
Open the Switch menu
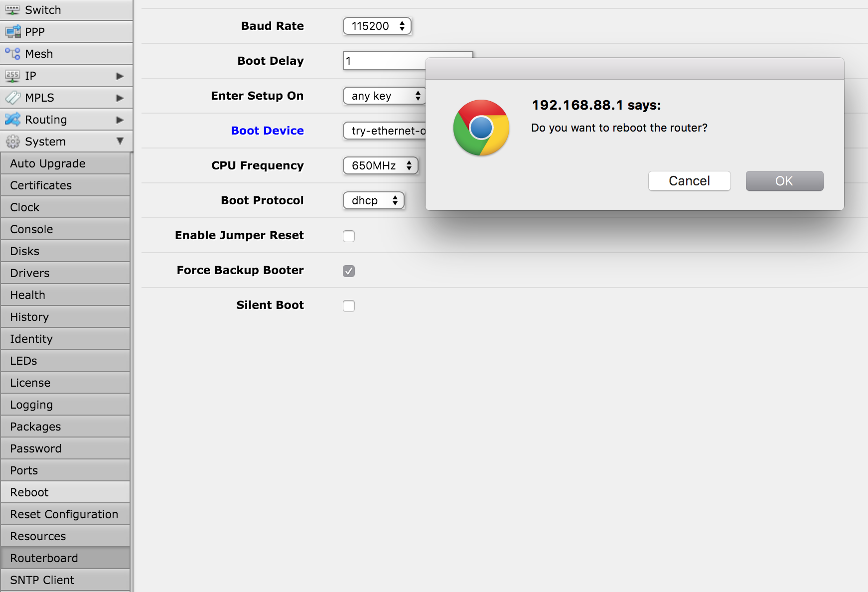click(66, 10)
